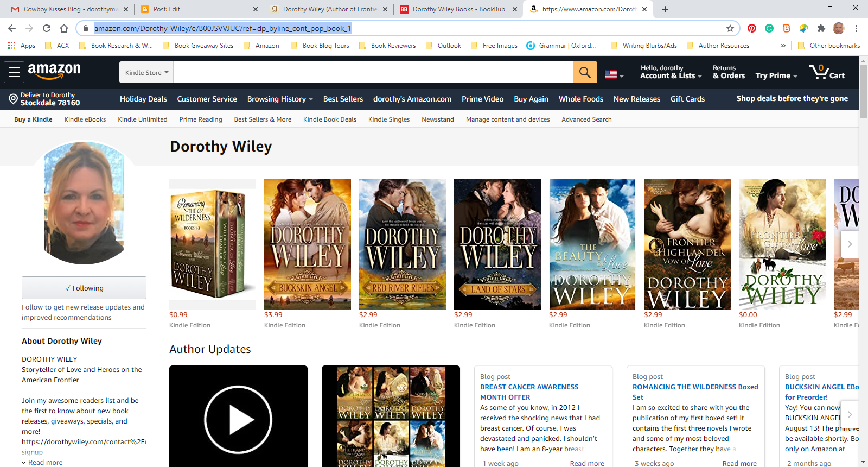This screenshot has height=467, width=868.
Task: Click the Grammarly extension icon
Action: [x=769, y=28]
